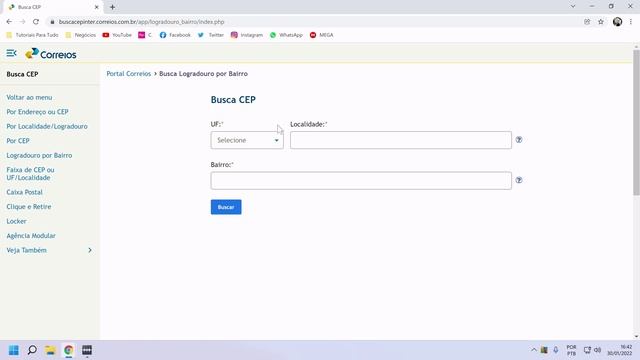640x360 pixels.
Task: Open Por Endereço ou CEP
Action: tap(37, 111)
